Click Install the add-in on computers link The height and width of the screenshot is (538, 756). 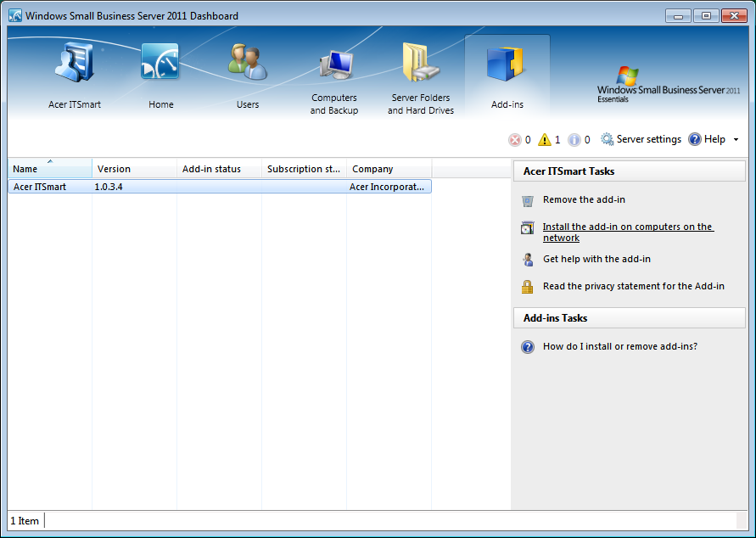628,232
